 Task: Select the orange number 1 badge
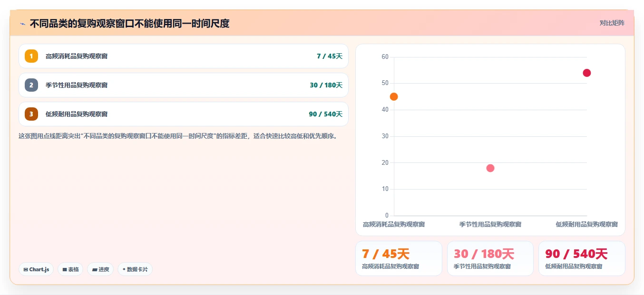click(31, 56)
